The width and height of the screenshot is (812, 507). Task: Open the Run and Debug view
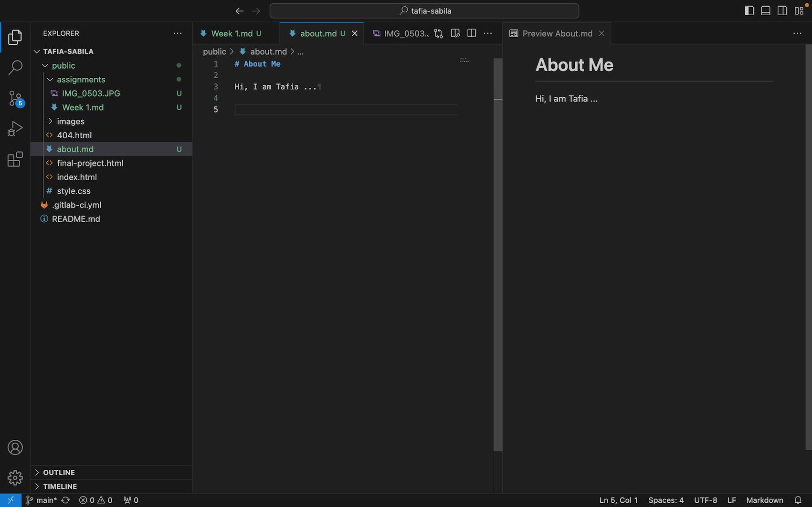15,129
